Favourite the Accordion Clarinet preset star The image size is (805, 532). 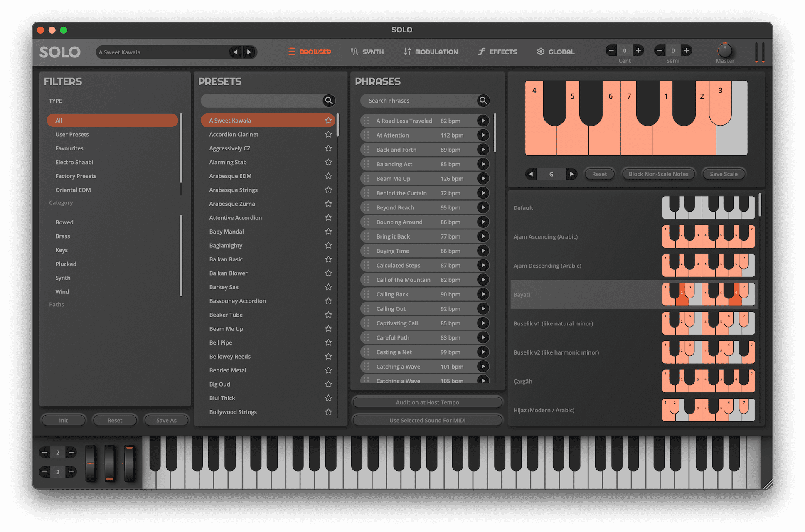pyautogui.click(x=328, y=134)
